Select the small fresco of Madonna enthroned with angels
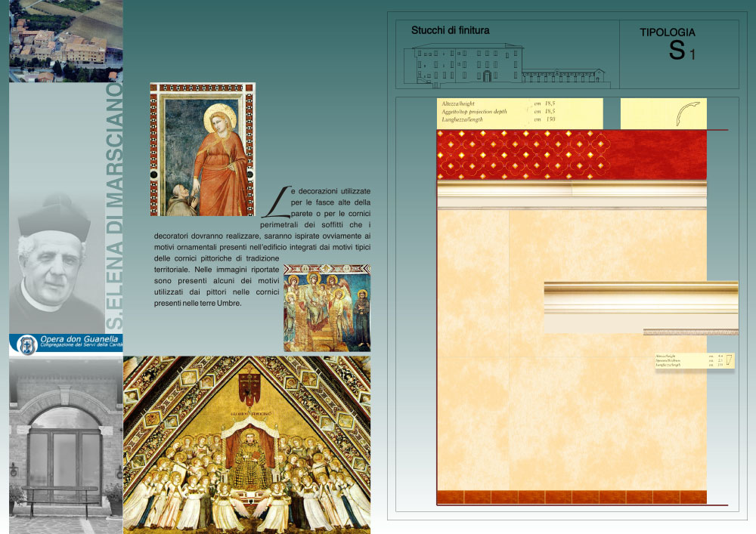 [x=327, y=307]
